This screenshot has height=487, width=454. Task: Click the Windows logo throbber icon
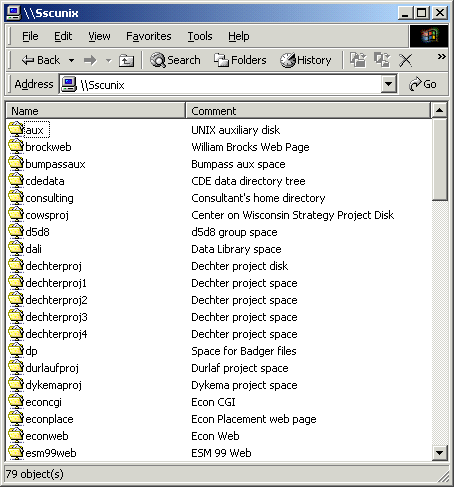[x=429, y=36]
